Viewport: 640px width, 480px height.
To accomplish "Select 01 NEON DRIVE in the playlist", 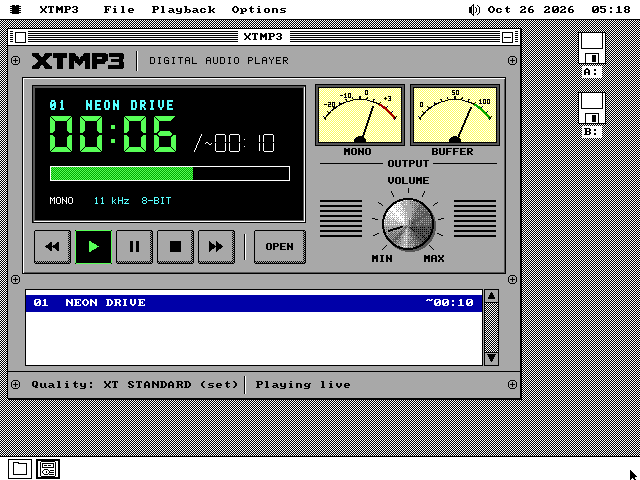I will pos(253,303).
